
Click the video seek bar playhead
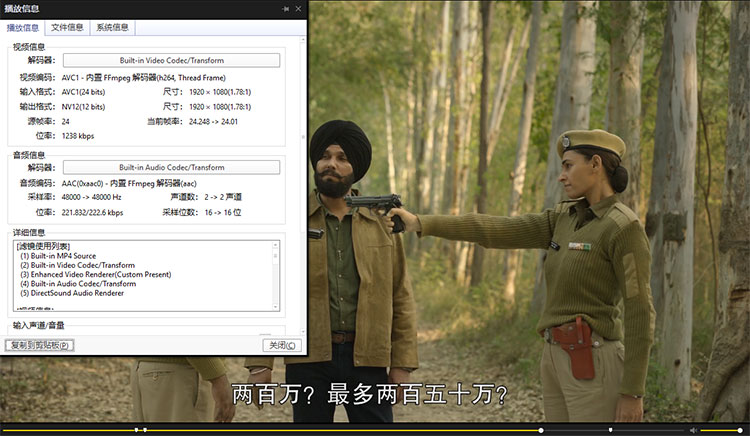541,430
